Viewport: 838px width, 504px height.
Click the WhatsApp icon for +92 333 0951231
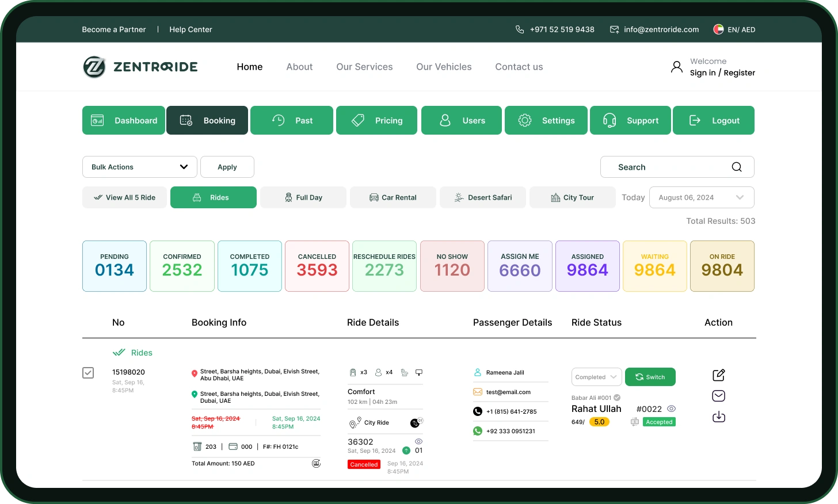[478, 431]
